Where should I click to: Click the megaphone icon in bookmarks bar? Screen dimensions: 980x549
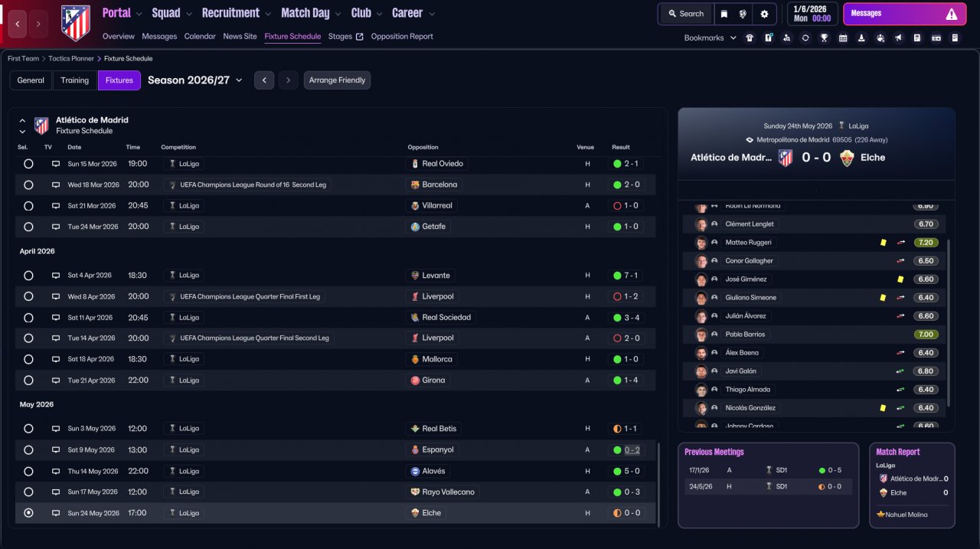(898, 38)
